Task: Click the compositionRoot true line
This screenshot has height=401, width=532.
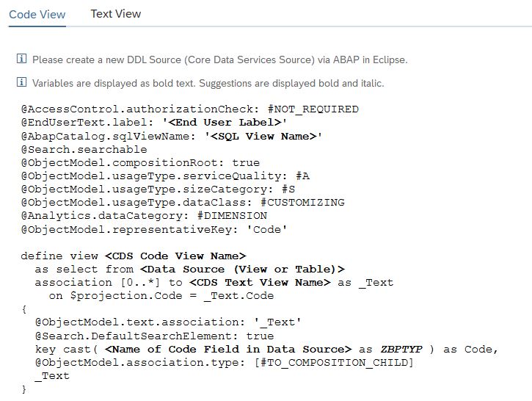Action: click(140, 162)
